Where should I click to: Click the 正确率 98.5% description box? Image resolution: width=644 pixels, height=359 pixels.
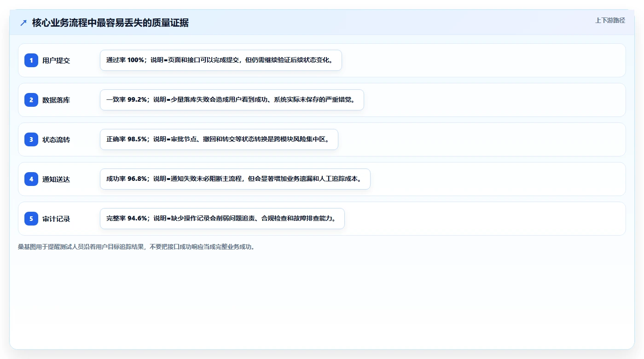tap(219, 139)
